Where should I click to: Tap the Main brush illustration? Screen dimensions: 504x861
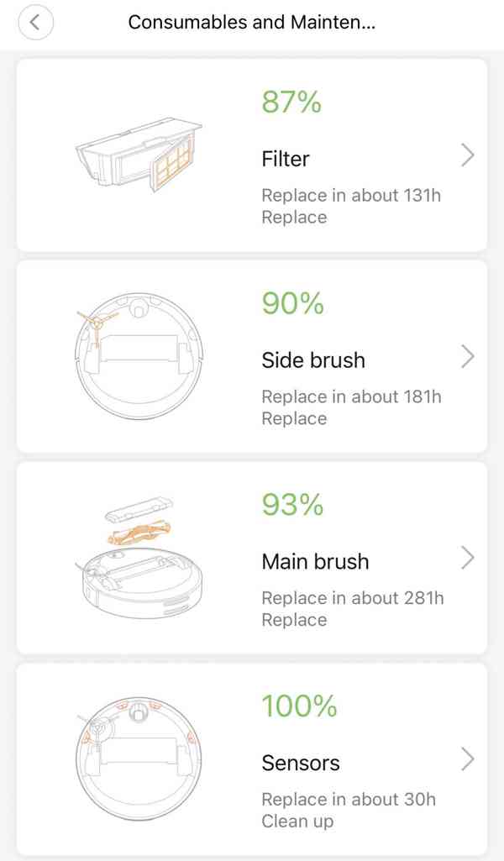pos(139,554)
